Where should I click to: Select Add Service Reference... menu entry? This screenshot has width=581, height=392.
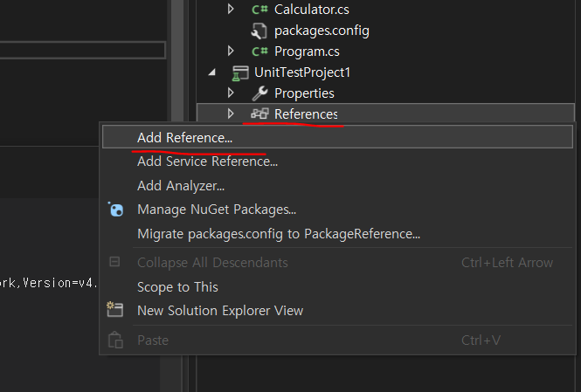click(x=207, y=162)
